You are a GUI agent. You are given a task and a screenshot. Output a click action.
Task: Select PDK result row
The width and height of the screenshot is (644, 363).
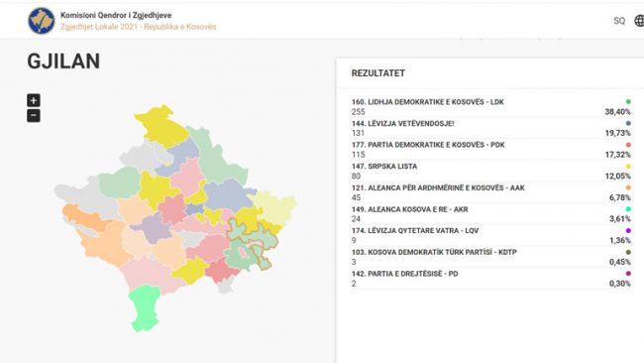click(x=491, y=150)
